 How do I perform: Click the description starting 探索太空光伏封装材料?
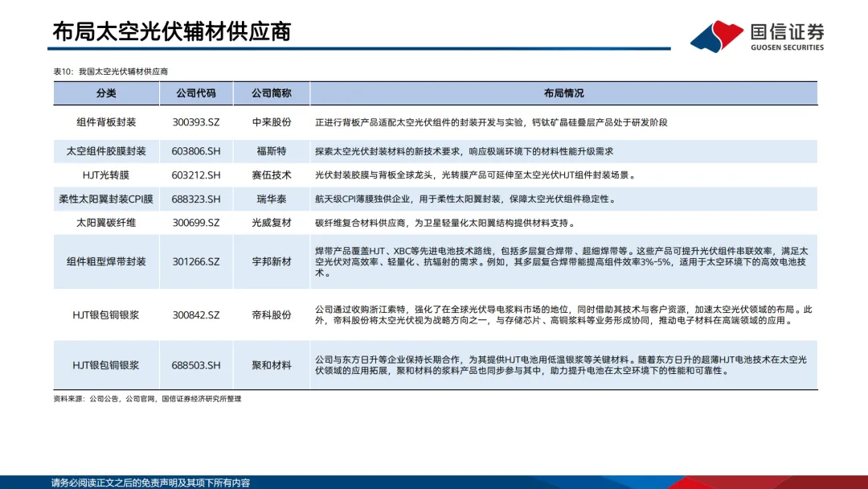tap(464, 151)
